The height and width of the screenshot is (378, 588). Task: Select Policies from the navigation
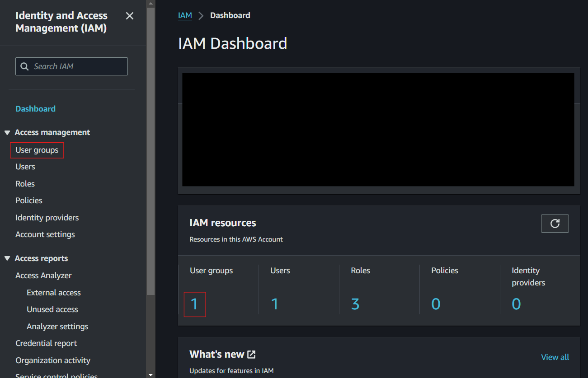(x=29, y=201)
